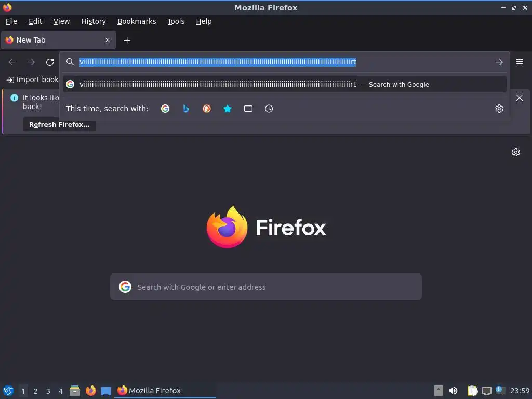The image size is (532, 399).
Task: Open the Firefox hamburger application menu
Action: point(520,62)
